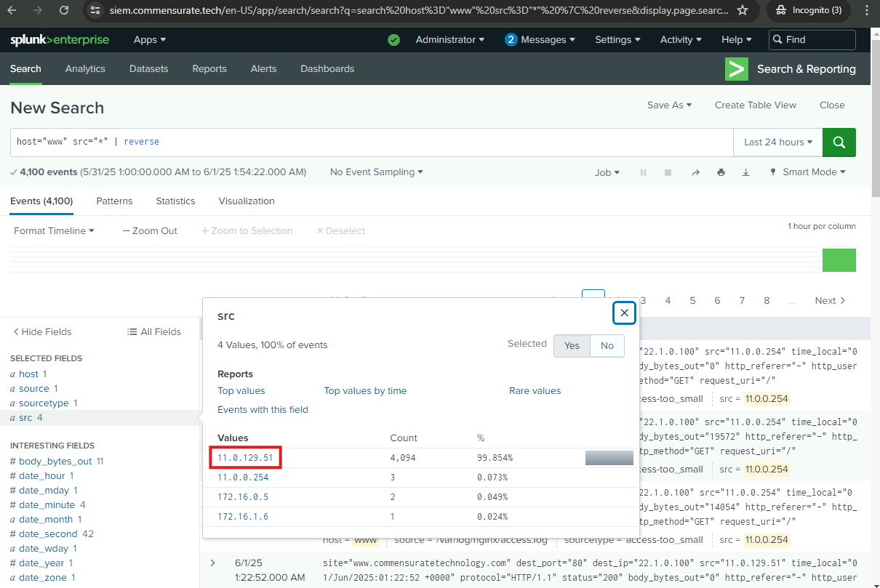This screenshot has height=588, width=880.
Task: Export results with the download icon
Action: (x=745, y=172)
